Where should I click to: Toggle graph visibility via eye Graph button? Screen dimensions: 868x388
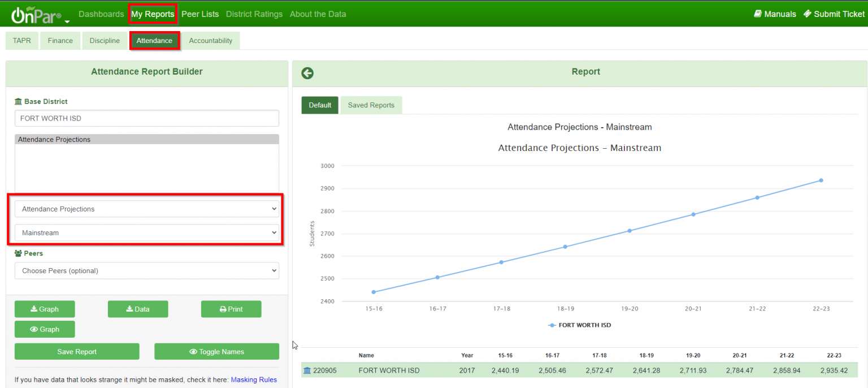[x=45, y=329]
